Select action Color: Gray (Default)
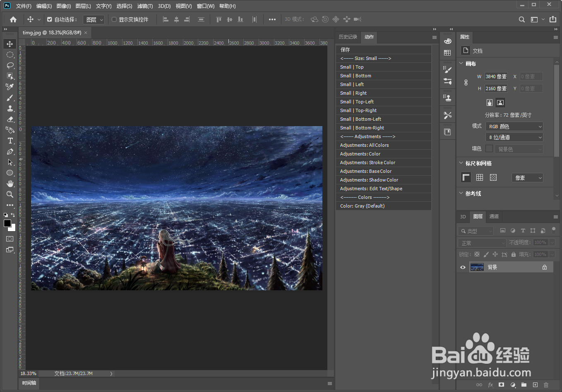The height and width of the screenshot is (392, 562). pyautogui.click(x=384, y=206)
